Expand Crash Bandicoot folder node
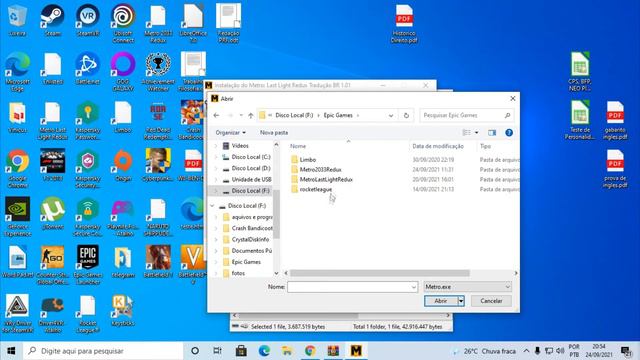Viewport: 640px width, 360px height. 216,229
